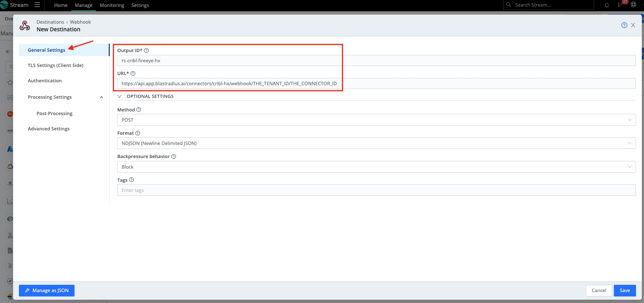Click the Format field help icon
The width and height of the screenshot is (644, 303).
(x=138, y=133)
